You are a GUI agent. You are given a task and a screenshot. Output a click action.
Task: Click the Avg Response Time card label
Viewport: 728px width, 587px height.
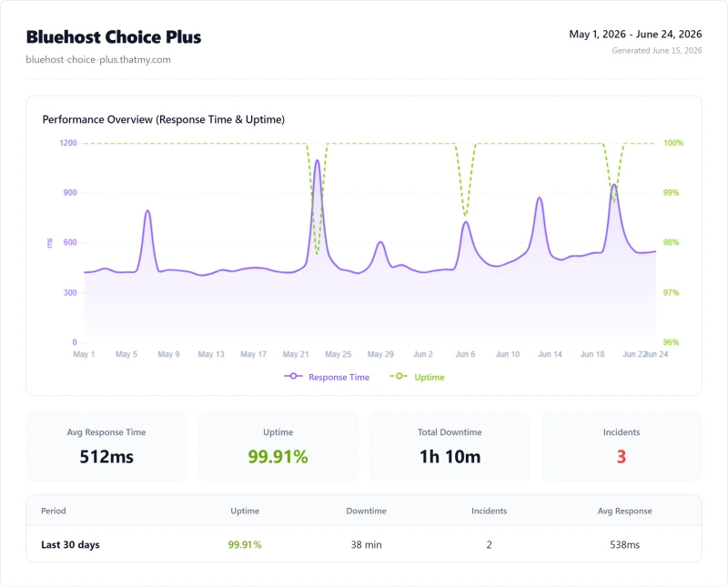tap(106, 432)
